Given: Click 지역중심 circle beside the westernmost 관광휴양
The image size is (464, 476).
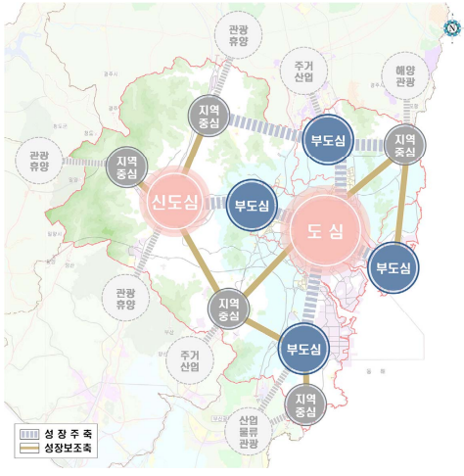Looking at the screenshot, I should 127,167.
